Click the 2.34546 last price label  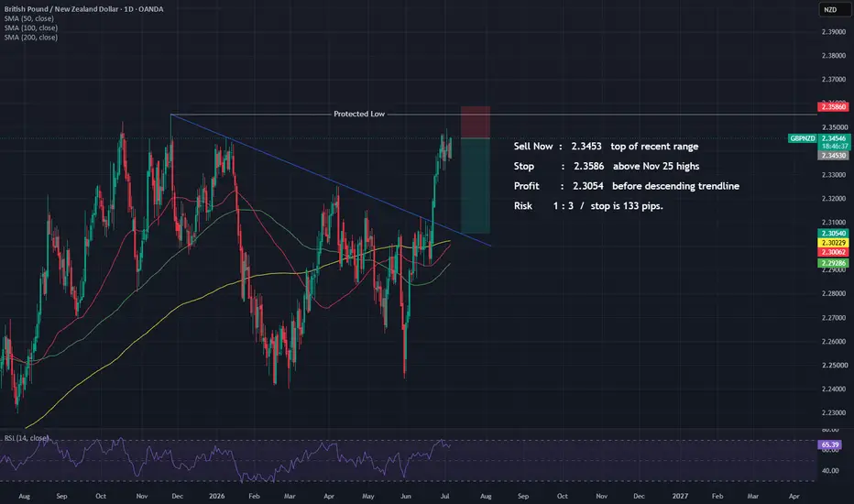pyautogui.click(x=835, y=138)
